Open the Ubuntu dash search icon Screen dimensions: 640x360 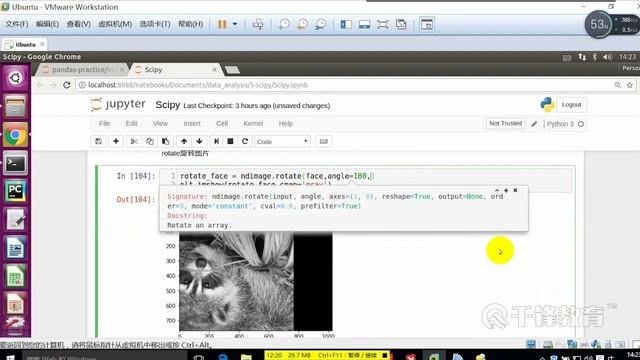(x=16, y=78)
